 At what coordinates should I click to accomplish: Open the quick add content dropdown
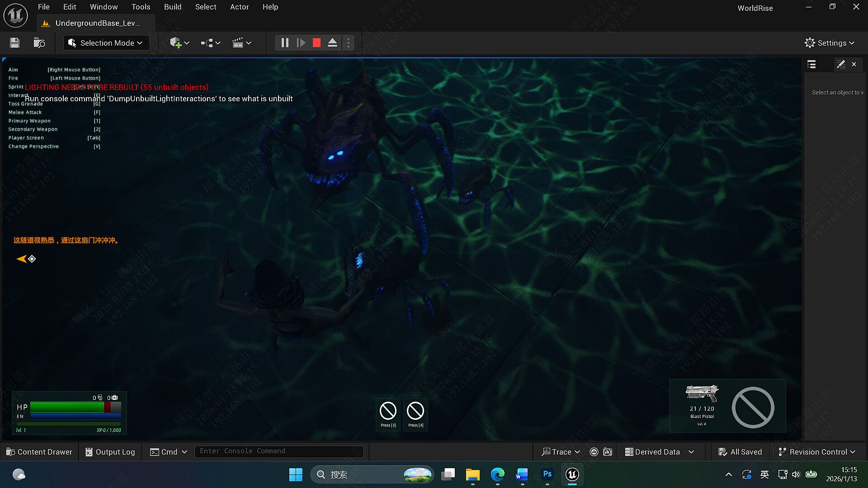(x=179, y=43)
